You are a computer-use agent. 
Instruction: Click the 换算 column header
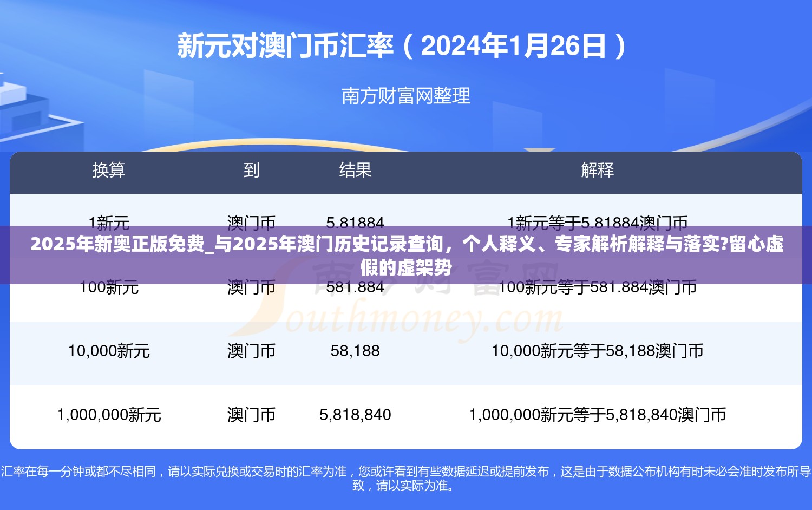[109, 171]
